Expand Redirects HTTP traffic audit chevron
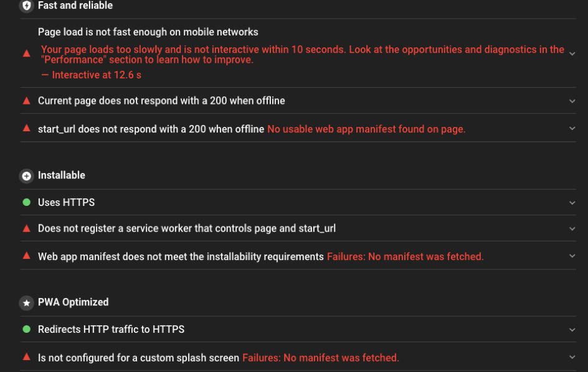 (572, 329)
